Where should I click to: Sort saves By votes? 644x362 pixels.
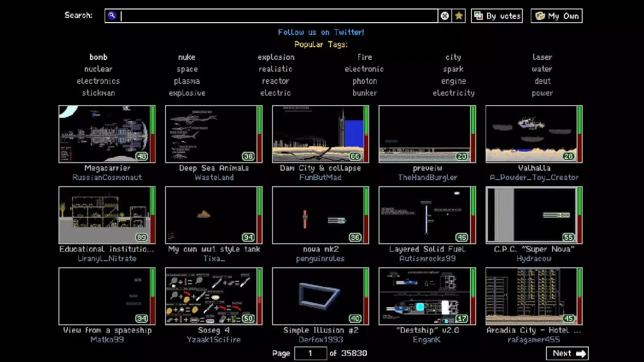[497, 16]
